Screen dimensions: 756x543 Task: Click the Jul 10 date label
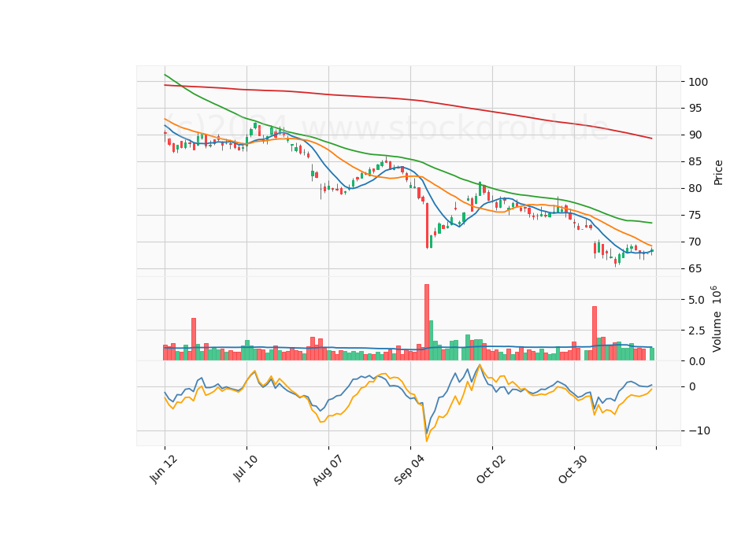[246, 468]
